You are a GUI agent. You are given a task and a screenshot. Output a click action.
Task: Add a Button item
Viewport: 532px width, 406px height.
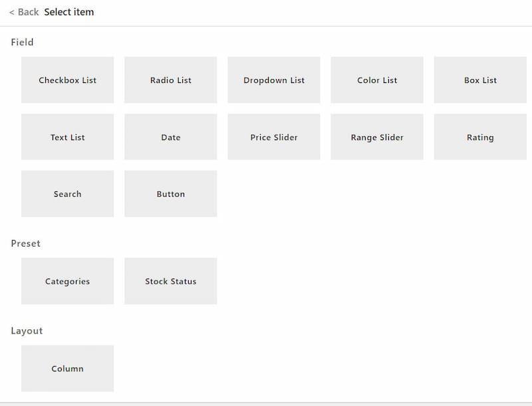point(171,193)
